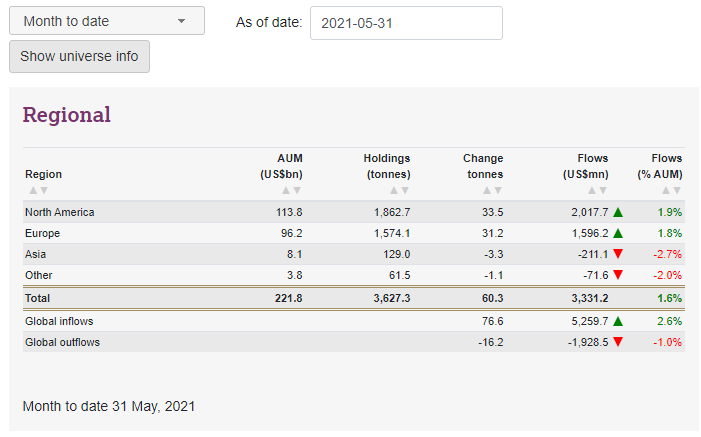Click red down arrow in Asia row
Screen dimensions: 701x437
click(618, 254)
